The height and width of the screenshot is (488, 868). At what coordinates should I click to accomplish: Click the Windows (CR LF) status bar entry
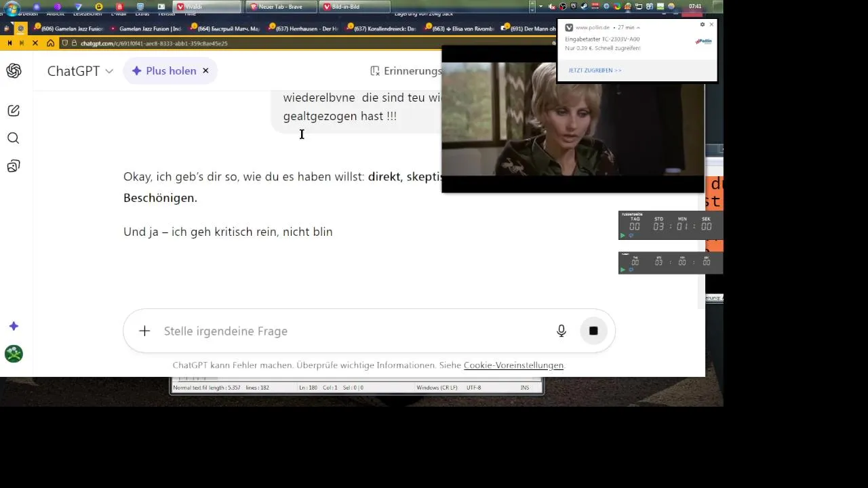click(x=437, y=388)
